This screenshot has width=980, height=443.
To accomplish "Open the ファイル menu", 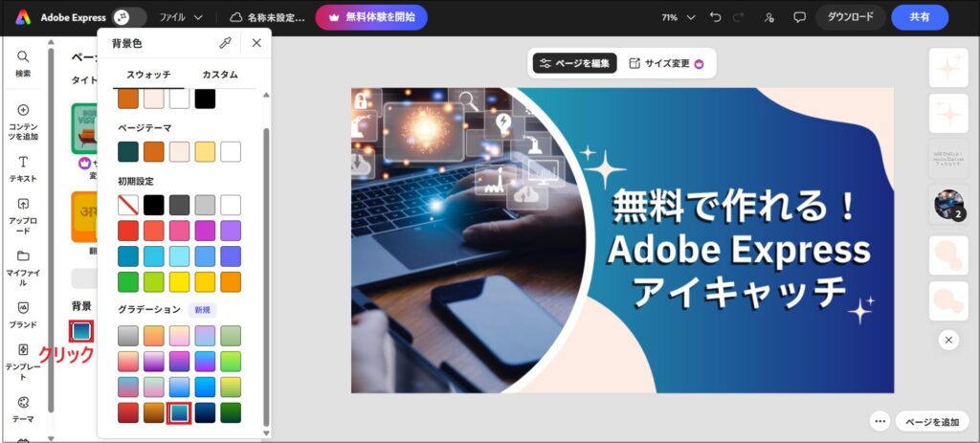I will coord(181,17).
